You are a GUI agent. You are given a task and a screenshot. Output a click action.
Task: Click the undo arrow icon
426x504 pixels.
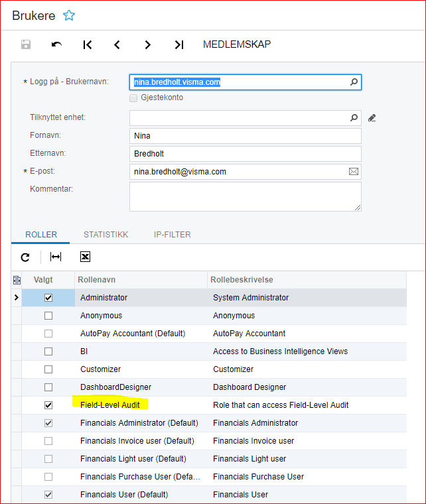56,44
